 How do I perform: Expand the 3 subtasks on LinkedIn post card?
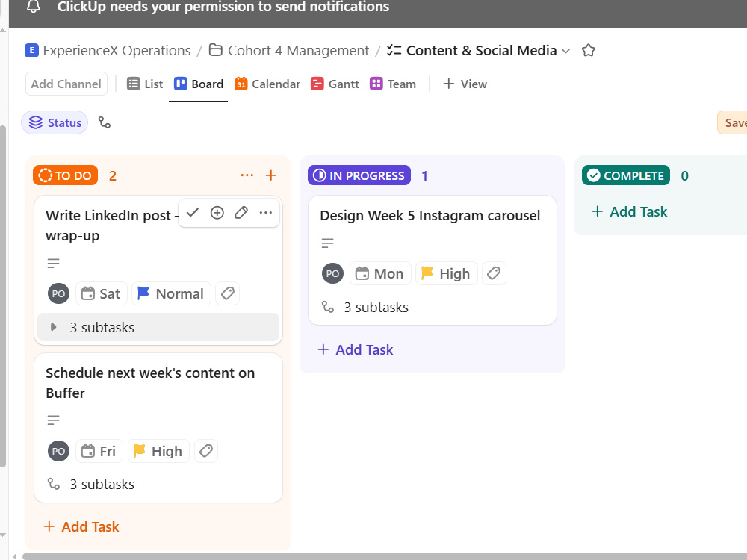point(158,327)
